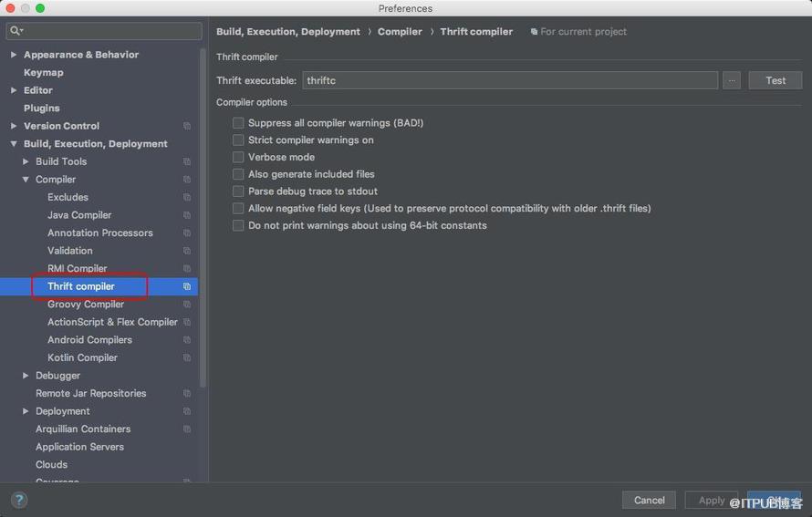Open Android Compilers settings

89,340
